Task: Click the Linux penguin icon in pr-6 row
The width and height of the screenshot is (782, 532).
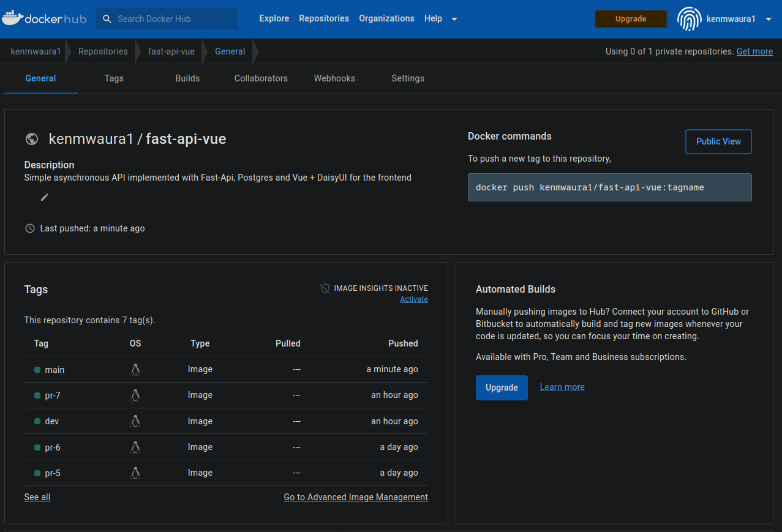Action: [135, 447]
